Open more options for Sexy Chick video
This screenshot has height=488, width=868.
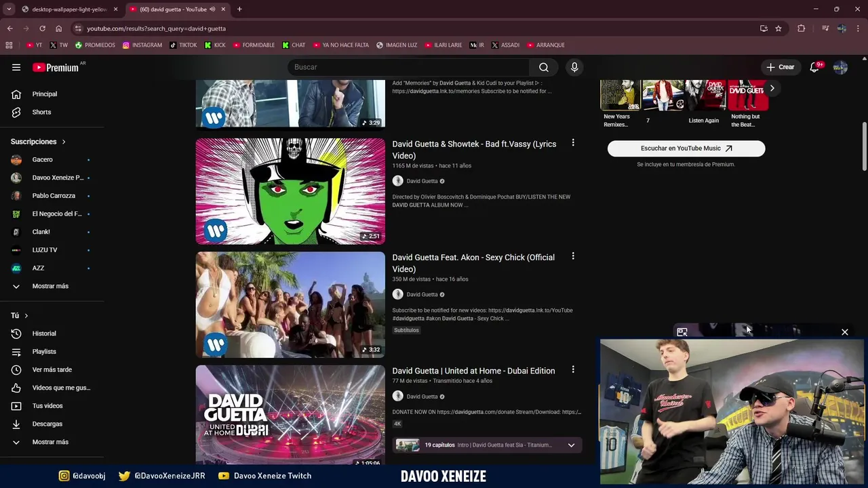point(573,256)
